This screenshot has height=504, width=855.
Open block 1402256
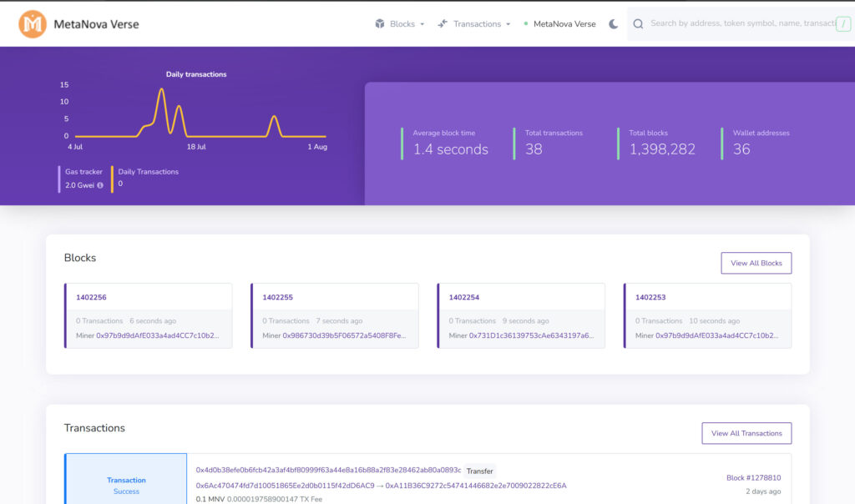91,297
